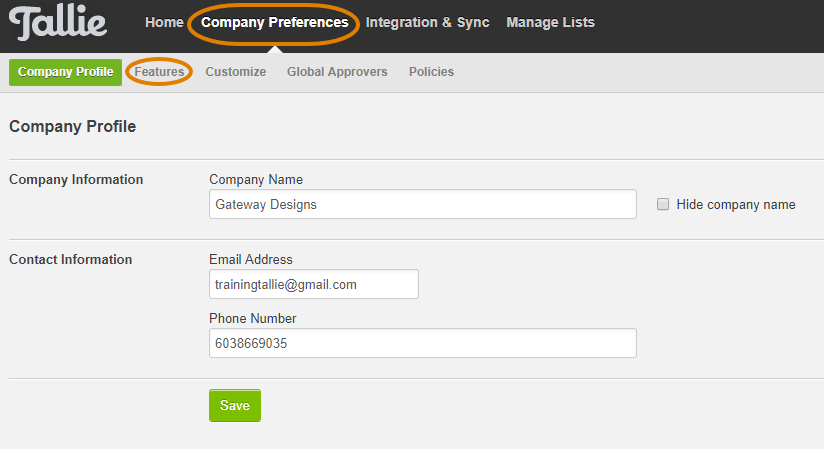Open the Manage Lists menu
The height and width of the screenshot is (449, 824).
(x=550, y=23)
